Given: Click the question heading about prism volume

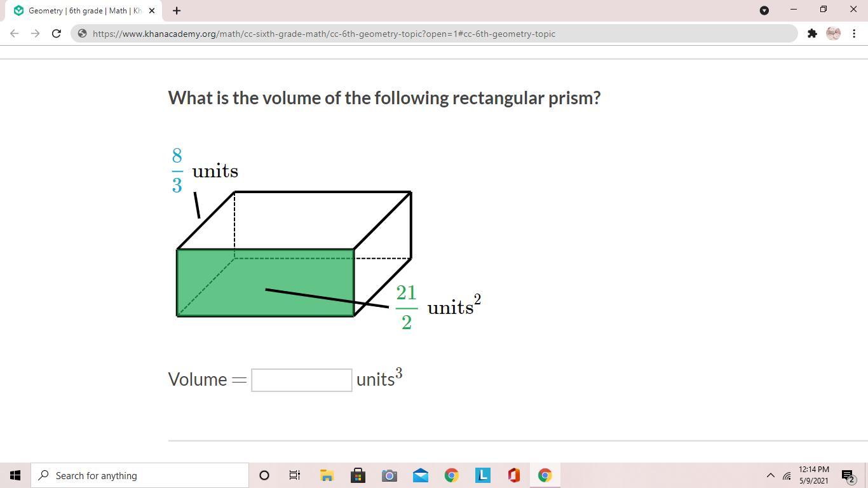Looking at the screenshot, I should (384, 98).
